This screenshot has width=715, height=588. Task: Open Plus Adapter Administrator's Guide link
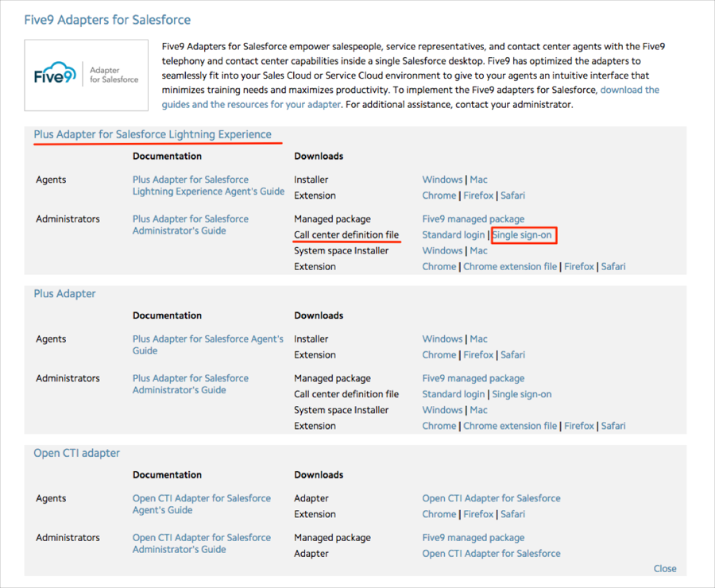click(x=191, y=385)
